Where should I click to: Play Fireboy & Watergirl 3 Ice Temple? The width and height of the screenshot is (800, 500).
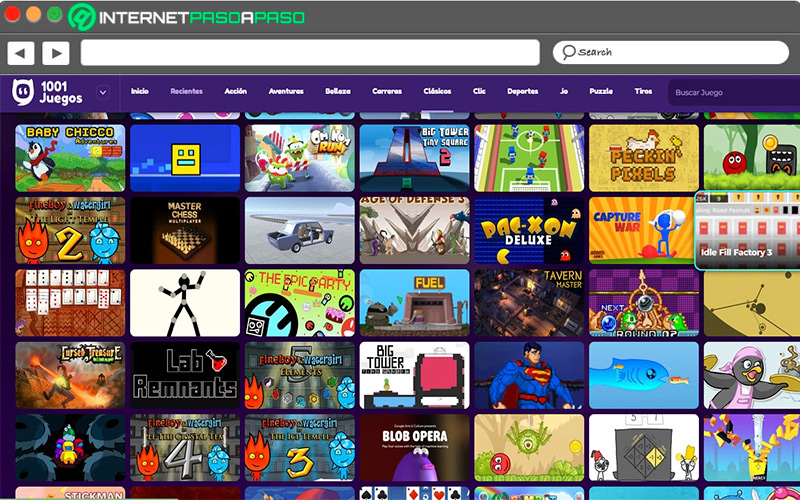(299, 448)
